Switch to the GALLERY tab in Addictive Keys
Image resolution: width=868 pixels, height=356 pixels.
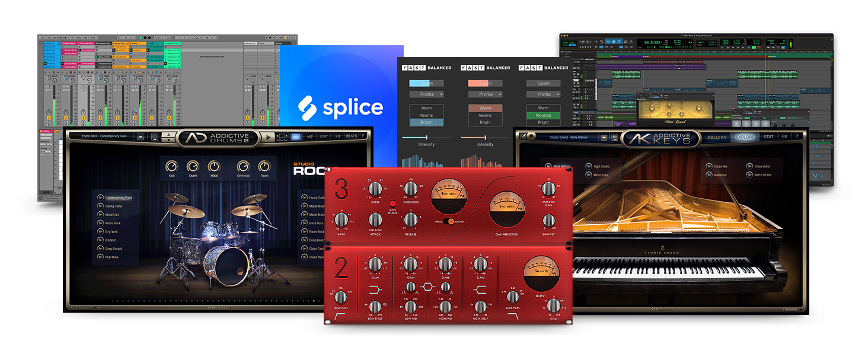pyautogui.click(x=717, y=136)
